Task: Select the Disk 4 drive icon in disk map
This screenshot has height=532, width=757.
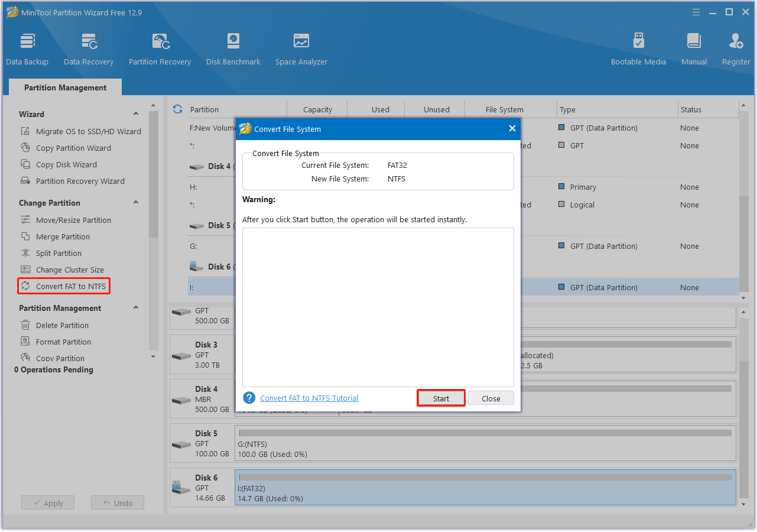Action: [181, 400]
